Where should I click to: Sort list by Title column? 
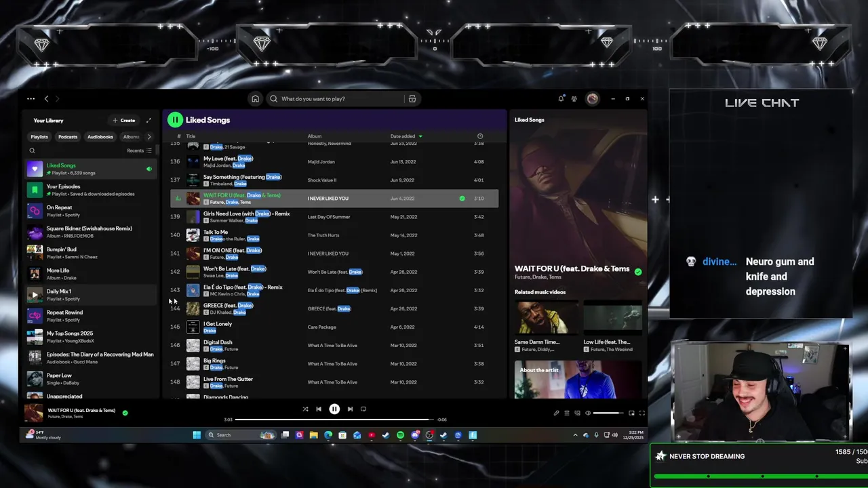[191, 136]
